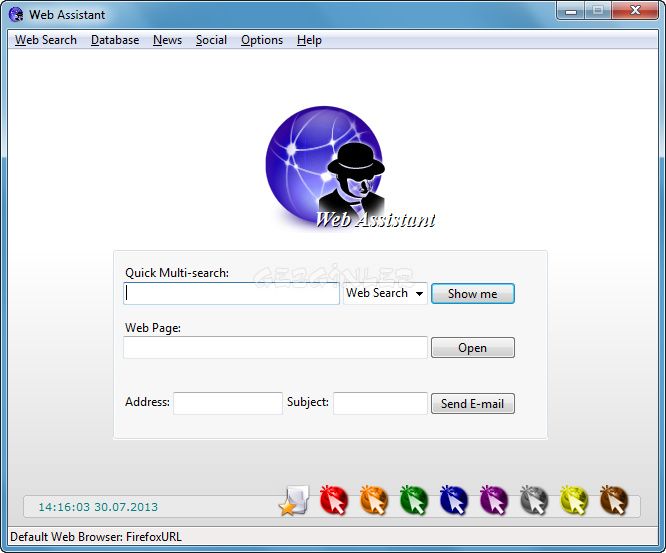Close the Web Assistant window
The width and height of the screenshot is (666, 553).
[x=635, y=11]
